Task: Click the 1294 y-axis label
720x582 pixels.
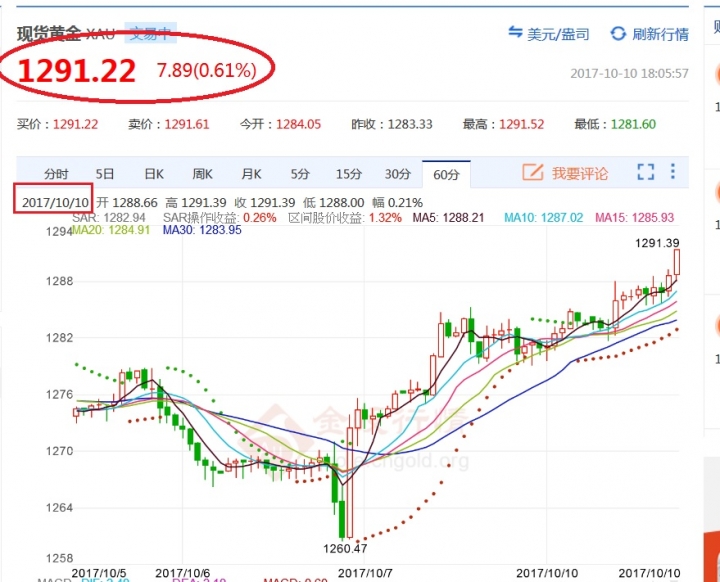Action: (x=59, y=232)
